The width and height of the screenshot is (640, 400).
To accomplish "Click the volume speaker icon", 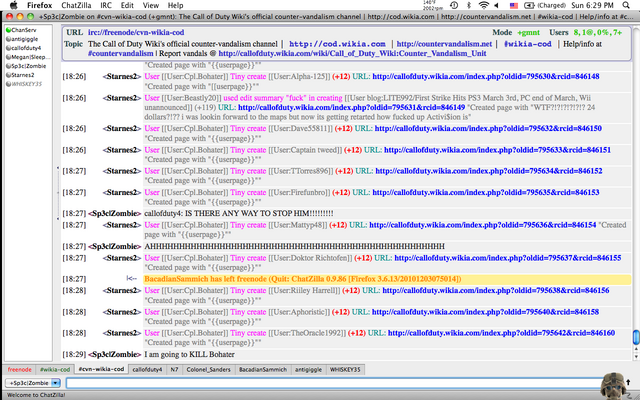I will 497,5.
